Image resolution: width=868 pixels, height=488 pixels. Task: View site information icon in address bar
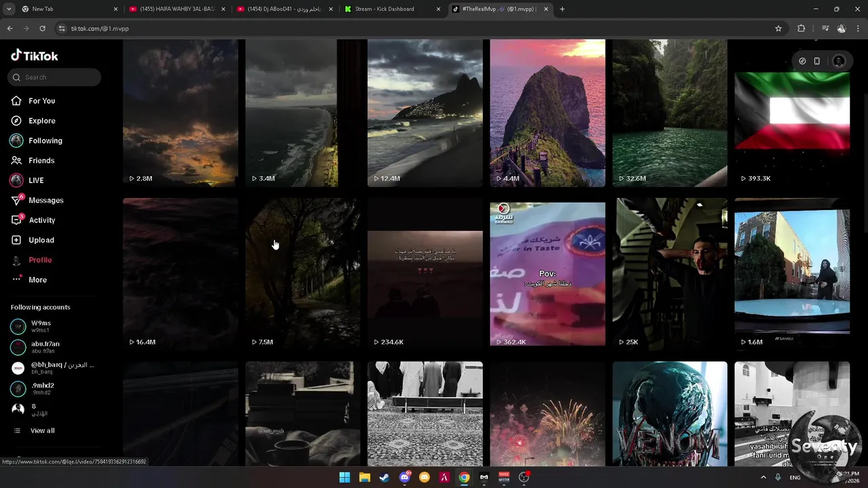click(x=62, y=28)
